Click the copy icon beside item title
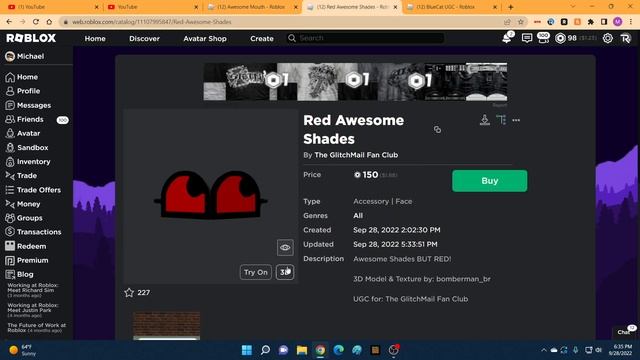This screenshot has height=360, width=640. click(x=437, y=129)
